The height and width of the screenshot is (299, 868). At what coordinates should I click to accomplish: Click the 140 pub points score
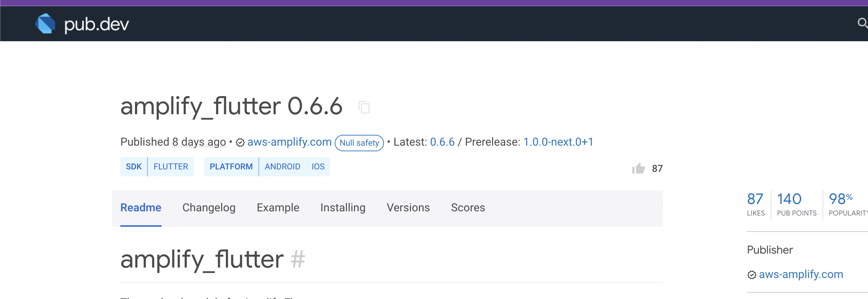(797, 204)
